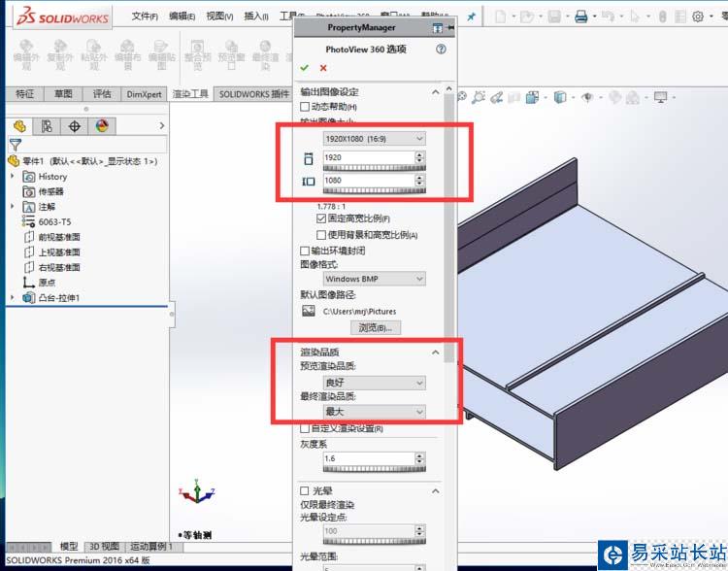Viewport: 728px width, 571px height.
Task: Enable 光晕 bloom checkbox
Action: pyautogui.click(x=305, y=490)
